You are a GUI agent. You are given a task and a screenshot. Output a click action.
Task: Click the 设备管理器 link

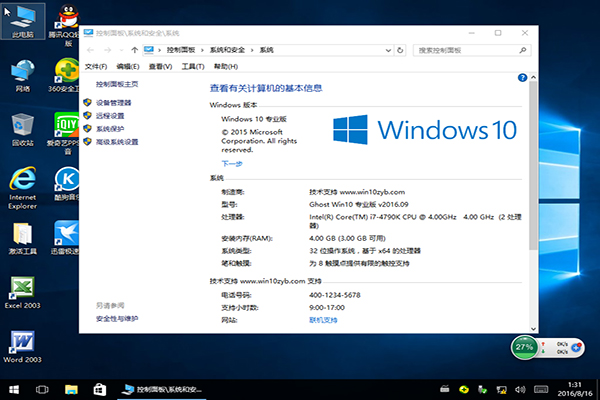coord(113,103)
